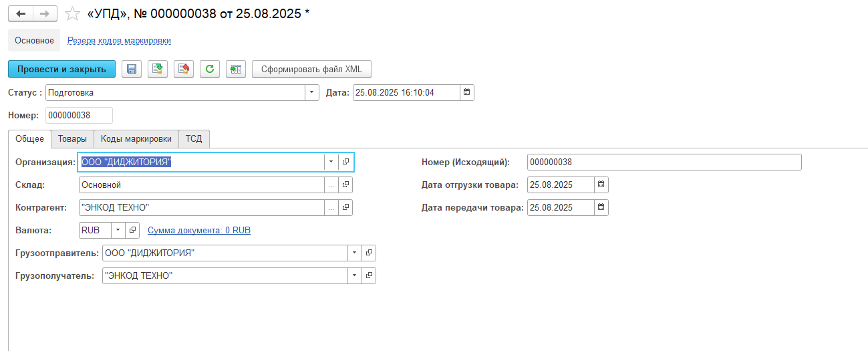Image resolution: width=868 pixels, height=351 pixels.
Task: Open calendar picker for Дата field
Action: [x=467, y=92]
